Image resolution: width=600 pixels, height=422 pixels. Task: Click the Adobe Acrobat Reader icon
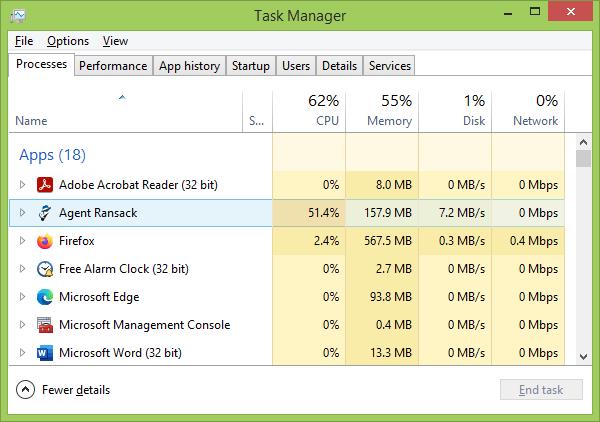pos(45,185)
